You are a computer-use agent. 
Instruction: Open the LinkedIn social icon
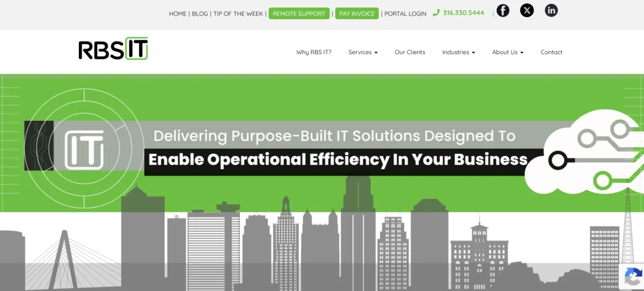coord(551,10)
